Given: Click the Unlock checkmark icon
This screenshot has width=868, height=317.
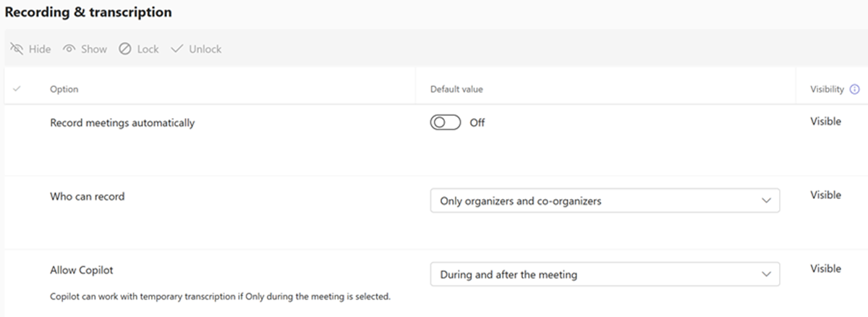Looking at the screenshot, I should [176, 49].
